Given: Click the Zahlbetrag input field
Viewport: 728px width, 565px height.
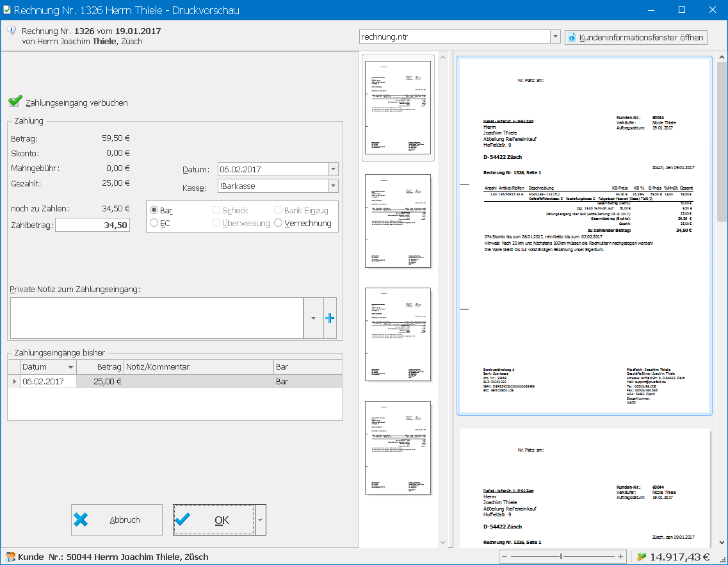Looking at the screenshot, I should tap(92, 225).
